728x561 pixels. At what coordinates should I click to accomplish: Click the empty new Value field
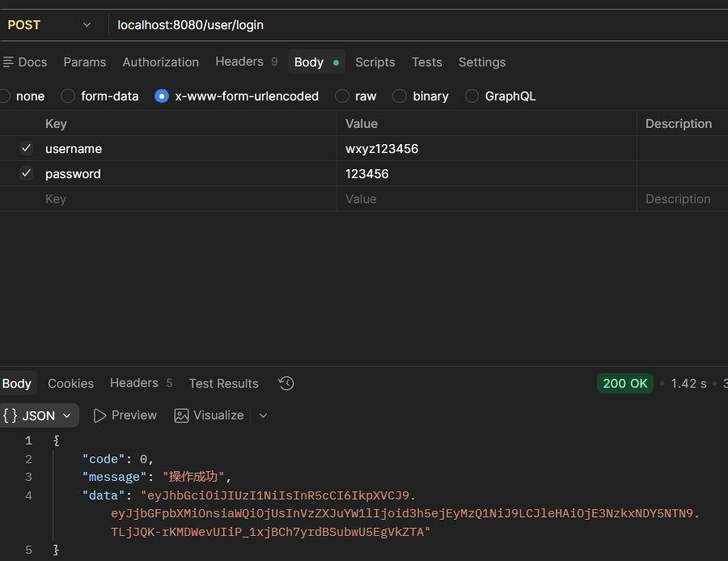pos(487,199)
